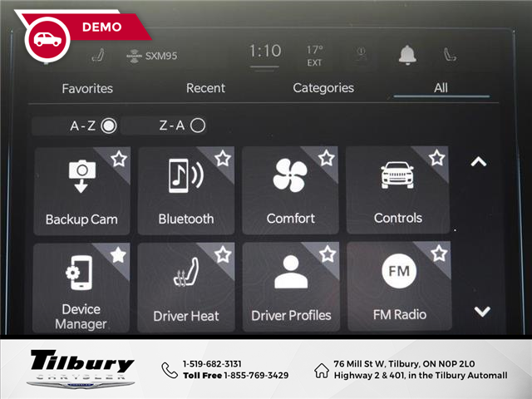The width and height of the screenshot is (532, 399).
Task: Open FM Radio
Action: tap(399, 288)
